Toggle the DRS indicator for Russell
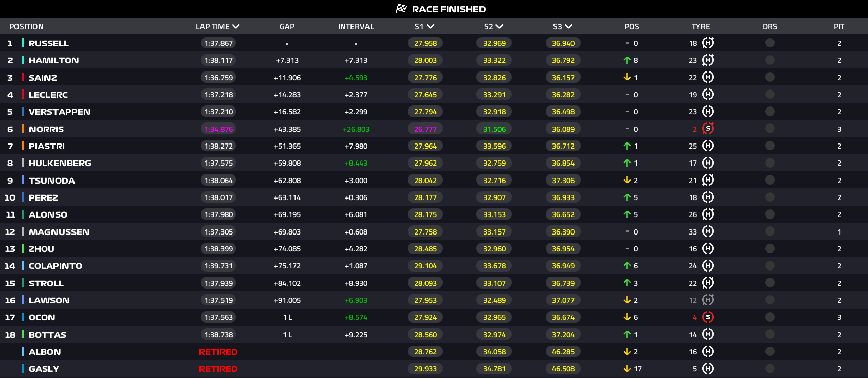This screenshot has width=868, height=378. [x=770, y=43]
